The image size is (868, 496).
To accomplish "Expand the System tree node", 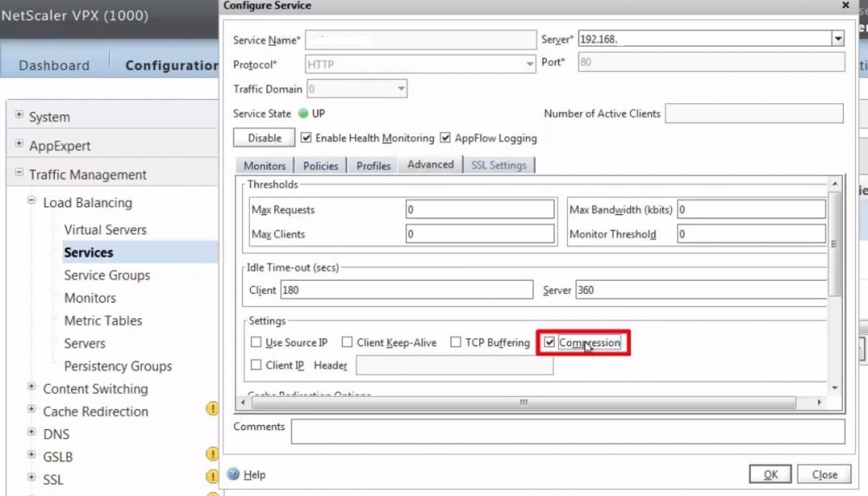I will (x=19, y=114).
